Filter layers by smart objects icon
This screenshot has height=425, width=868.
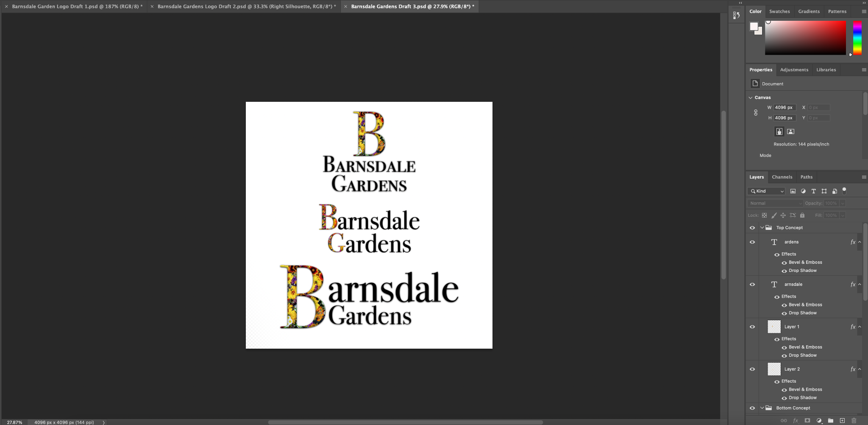coord(835,191)
